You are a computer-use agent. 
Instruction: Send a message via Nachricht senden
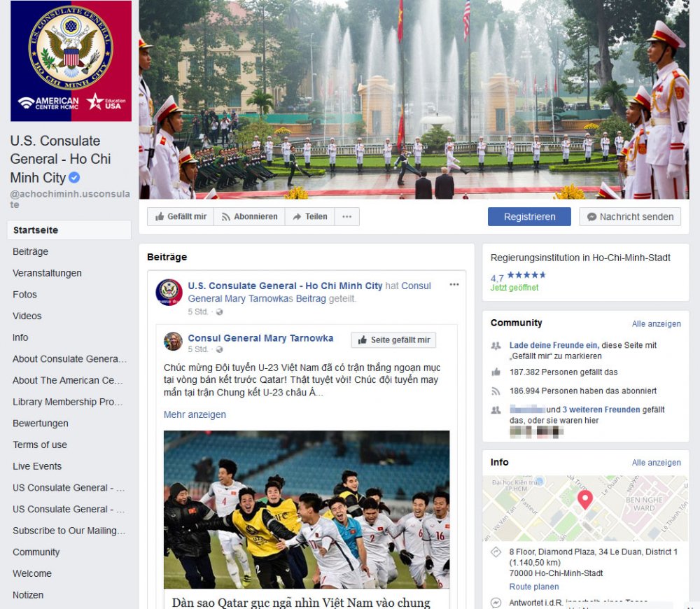[630, 216]
